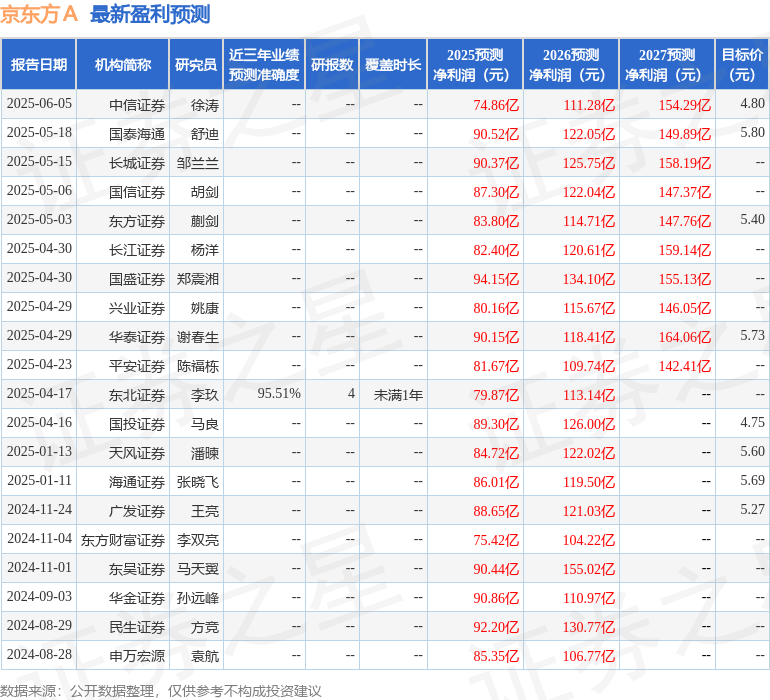
Task: Click the 154.29亿 profit forecast
Action: click(x=685, y=105)
